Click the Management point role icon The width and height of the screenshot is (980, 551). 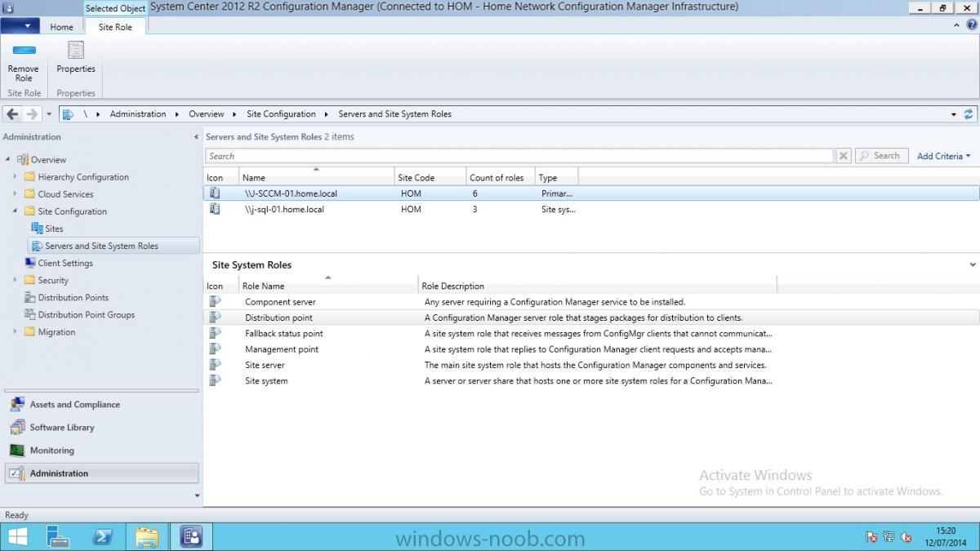click(x=215, y=349)
